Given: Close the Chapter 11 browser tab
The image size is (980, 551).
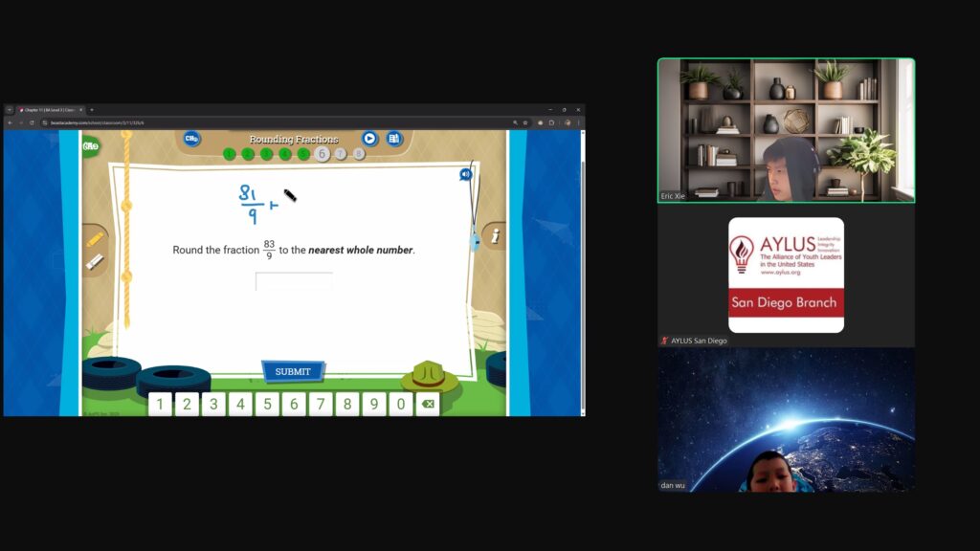Looking at the screenshot, I should (80, 110).
